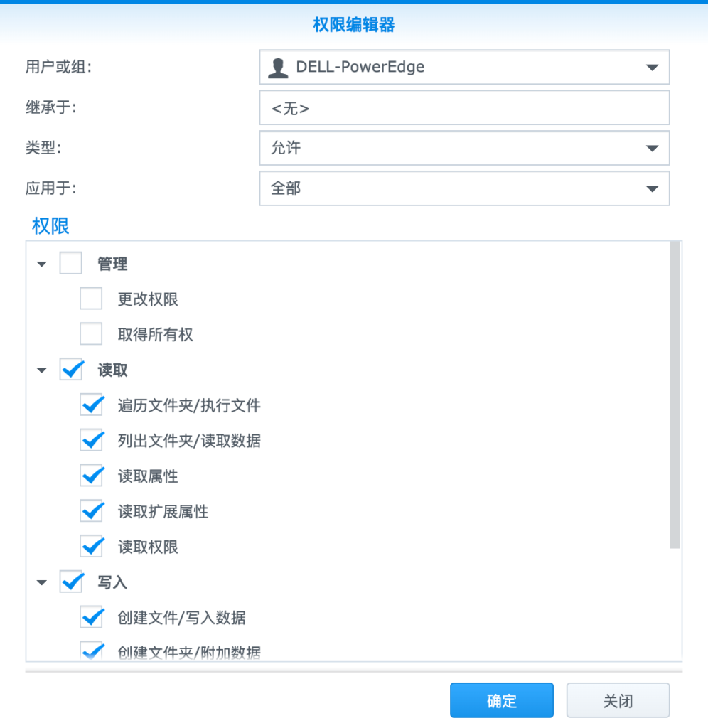Screen dimensions: 708x728
Task: Open the 类型 dropdown showing 允许
Action: coord(464,148)
